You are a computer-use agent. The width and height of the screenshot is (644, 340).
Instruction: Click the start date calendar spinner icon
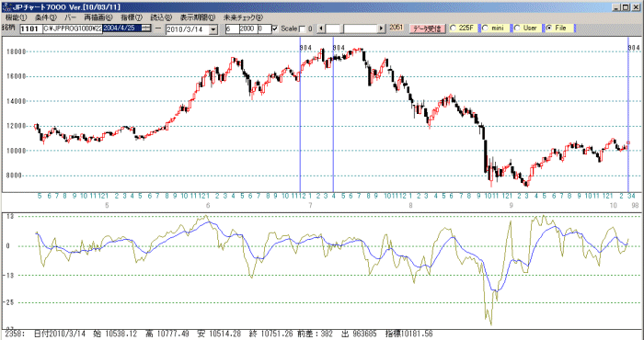click(146, 28)
